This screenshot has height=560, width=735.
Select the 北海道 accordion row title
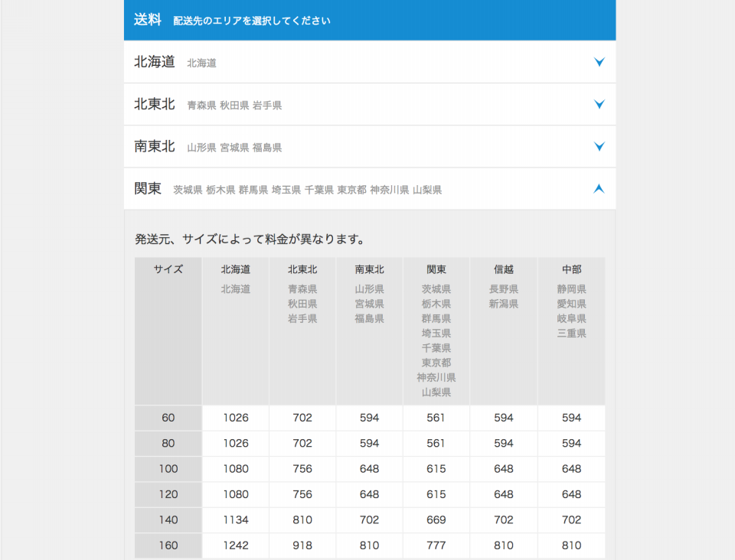[x=154, y=62]
